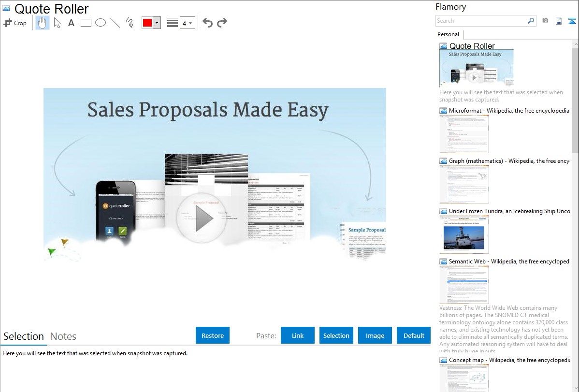579x392 pixels.
Task: Activate the hand pan tool
Action: 42,23
